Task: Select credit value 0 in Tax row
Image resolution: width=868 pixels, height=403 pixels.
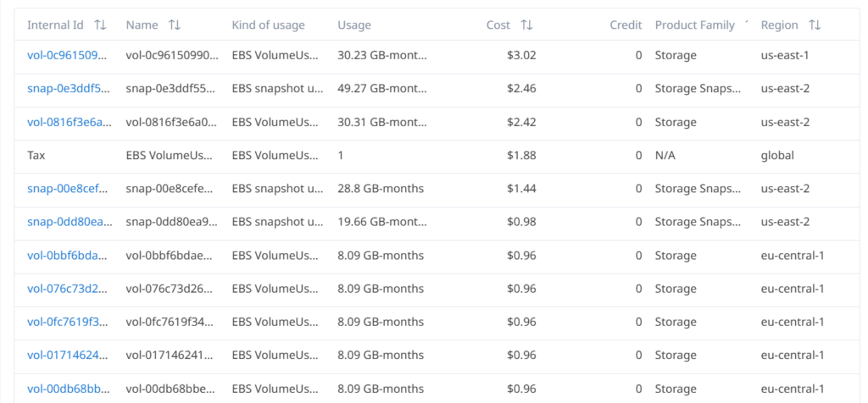Action: pyautogui.click(x=639, y=155)
